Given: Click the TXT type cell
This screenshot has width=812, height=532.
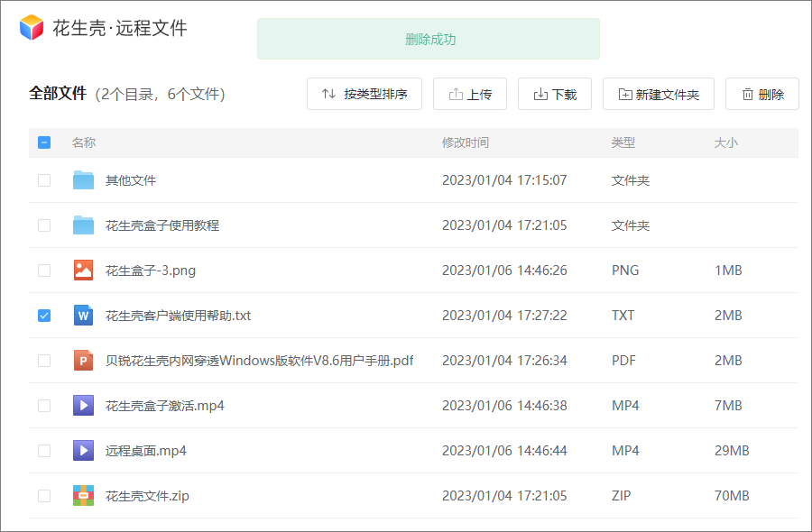Looking at the screenshot, I should tap(623, 316).
